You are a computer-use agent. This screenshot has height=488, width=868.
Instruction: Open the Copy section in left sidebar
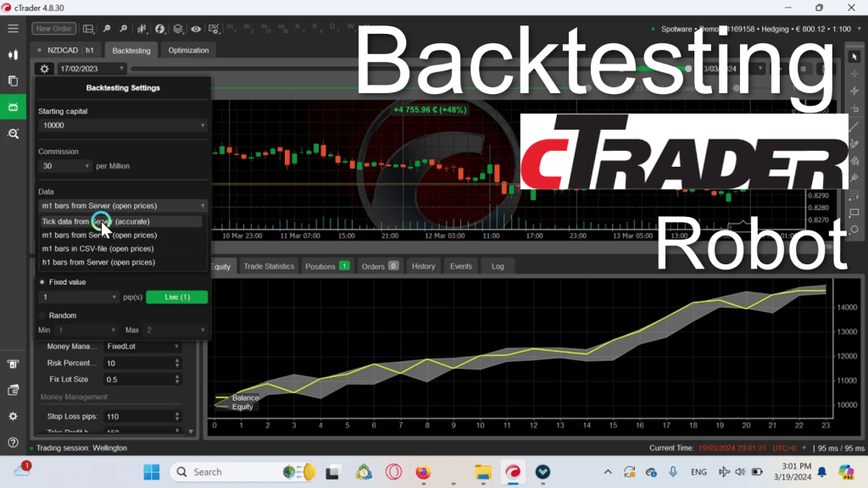click(13, 80)
